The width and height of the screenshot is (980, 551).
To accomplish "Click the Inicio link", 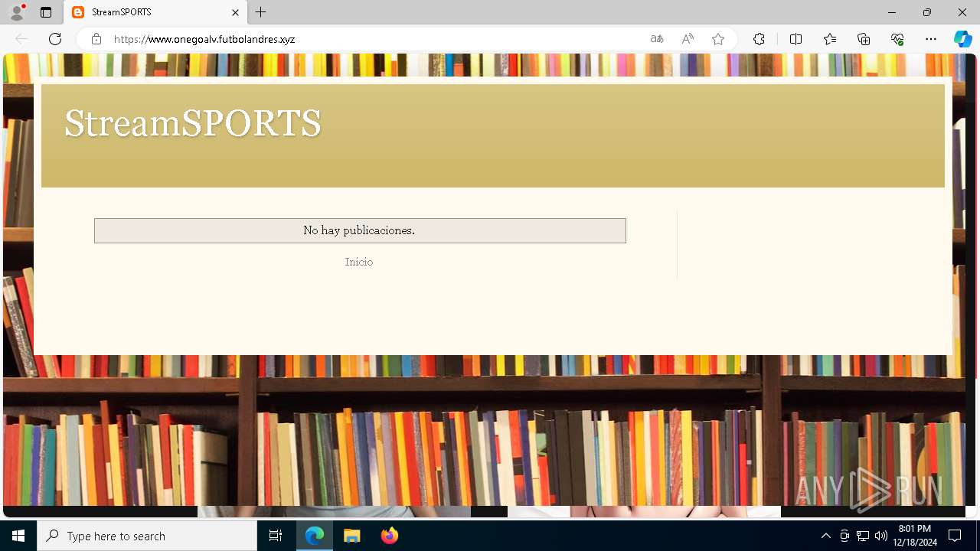I will pyautogui.click(x=359, y=262).
